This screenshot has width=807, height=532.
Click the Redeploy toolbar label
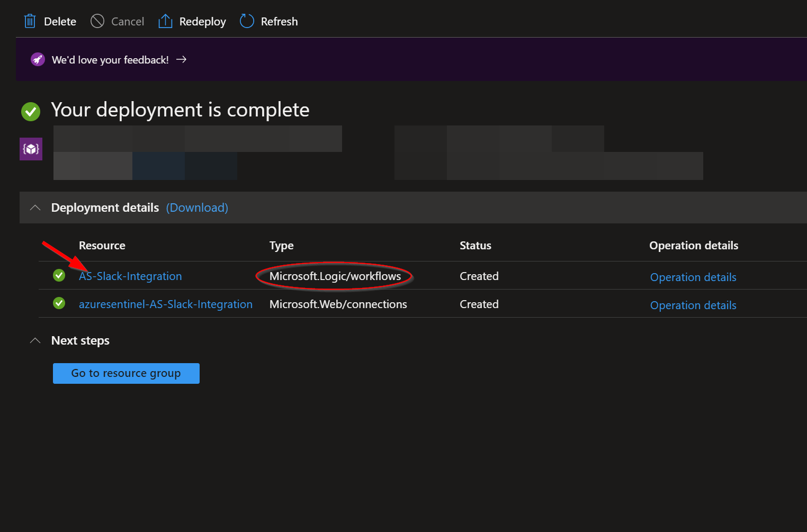tap(202, 22)
